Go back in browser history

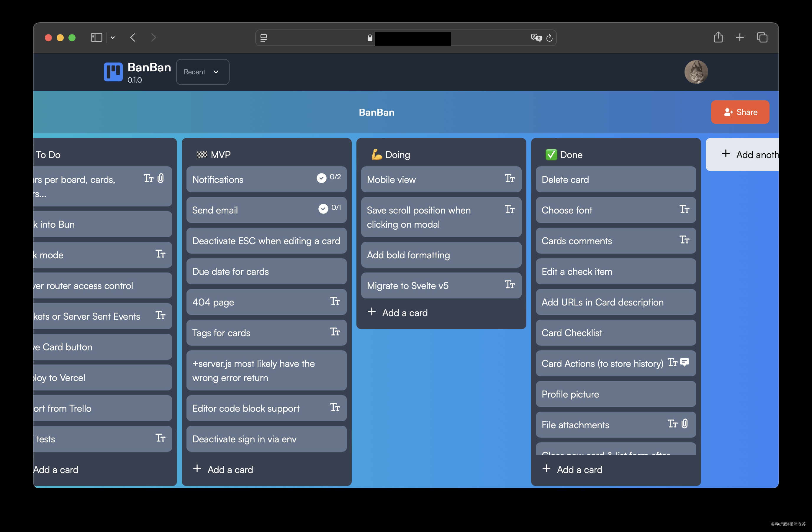click(133, 37)
